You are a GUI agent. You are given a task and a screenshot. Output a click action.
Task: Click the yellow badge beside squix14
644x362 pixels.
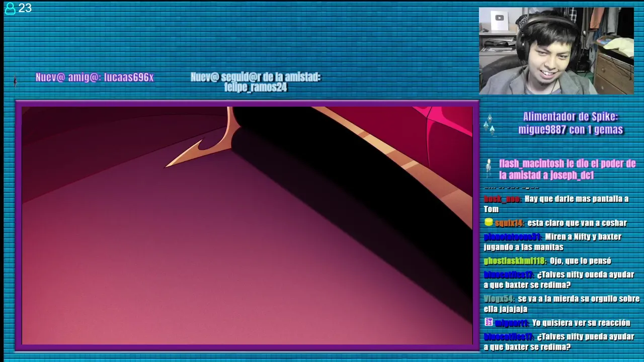488,222
